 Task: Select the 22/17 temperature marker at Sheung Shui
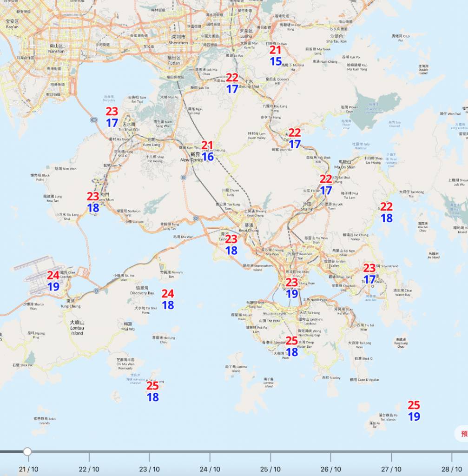[x=232, y=83]
